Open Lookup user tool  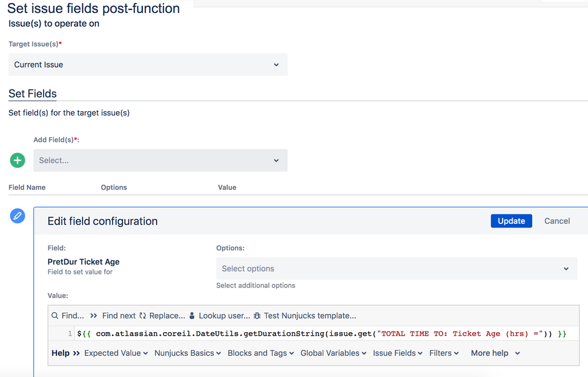(220, 316)
